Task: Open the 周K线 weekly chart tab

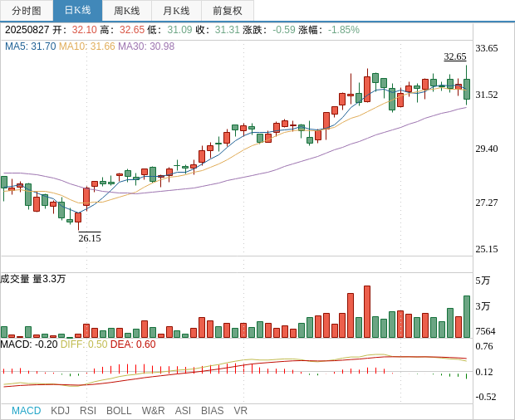Action: pyautogui.click(x=127, y=11)
